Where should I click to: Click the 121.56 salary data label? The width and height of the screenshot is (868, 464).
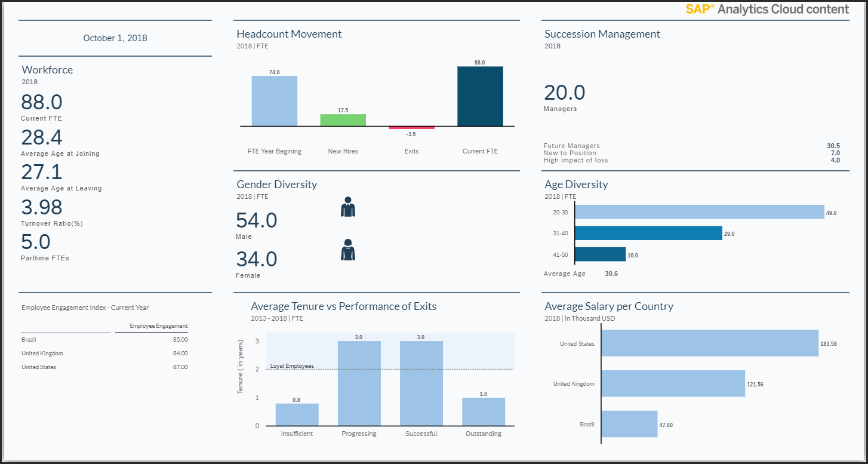point(755,384)
